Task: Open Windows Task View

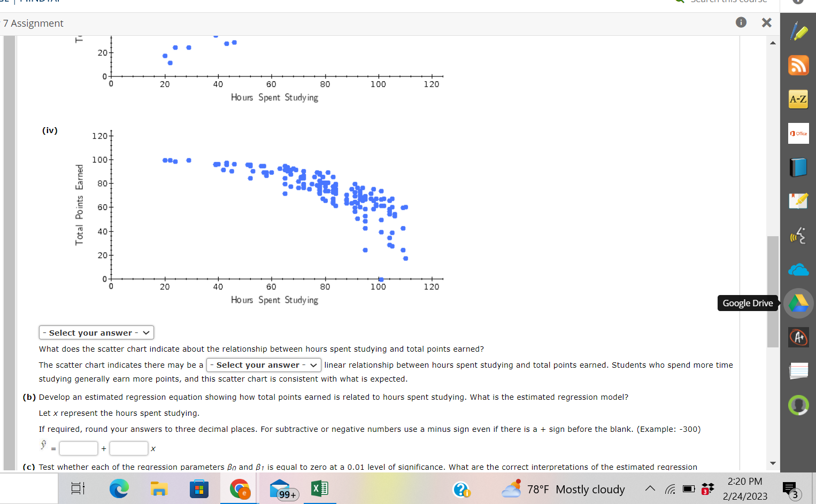Action: coord(78,489)
